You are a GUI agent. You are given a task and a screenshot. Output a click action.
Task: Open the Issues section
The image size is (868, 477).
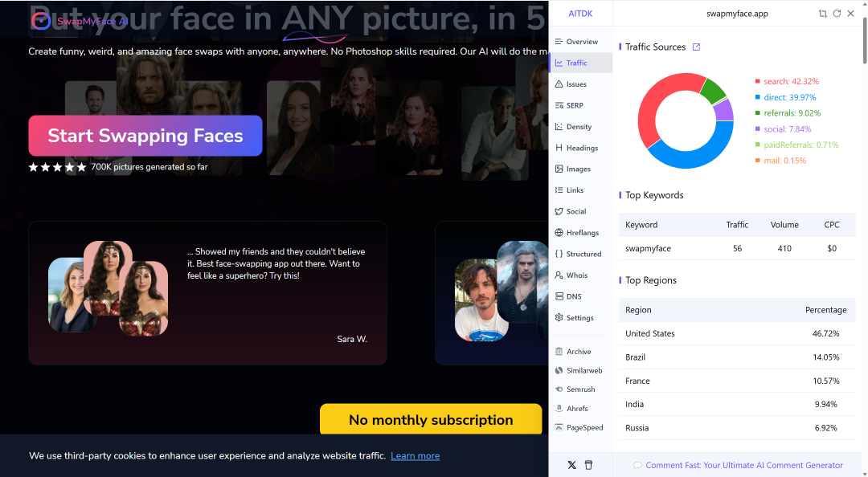click(x=581, y=84)
